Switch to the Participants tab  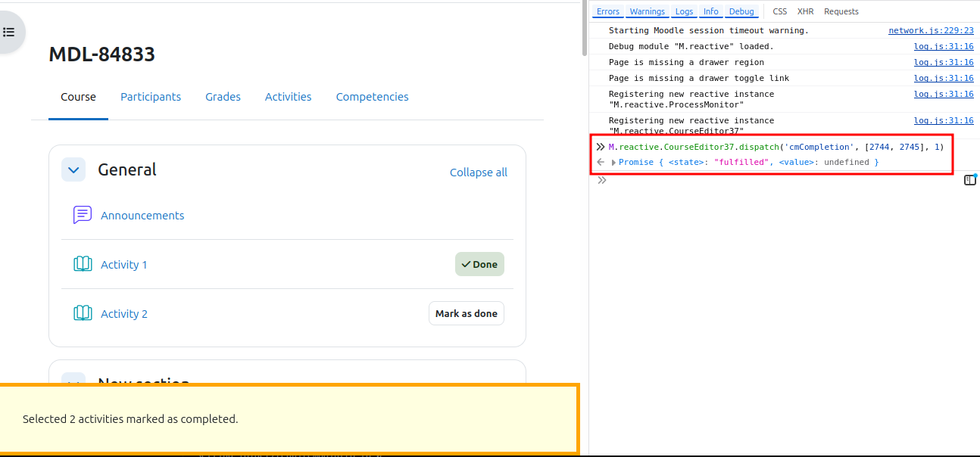[x=151, y=97]
